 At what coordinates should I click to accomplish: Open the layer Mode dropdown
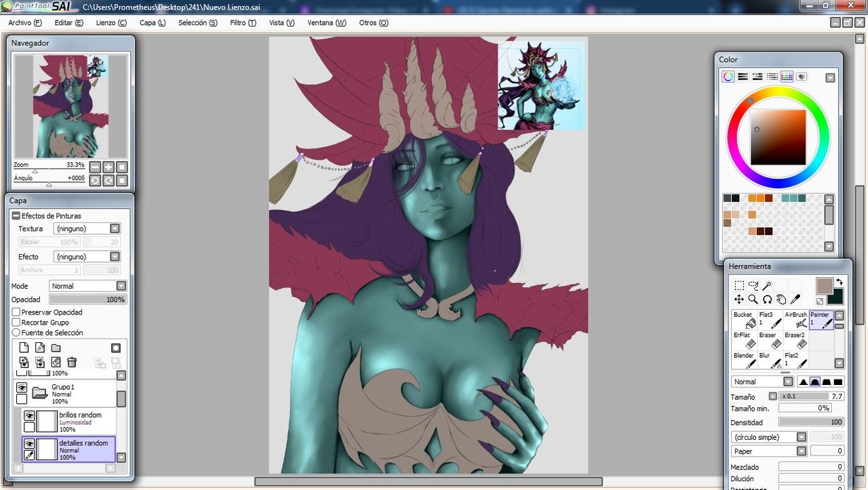(121, 286)
